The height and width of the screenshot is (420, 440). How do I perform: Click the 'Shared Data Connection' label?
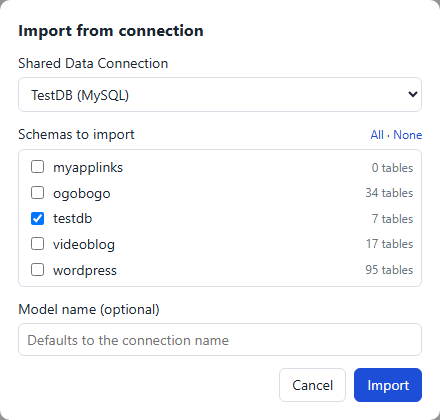93,63
